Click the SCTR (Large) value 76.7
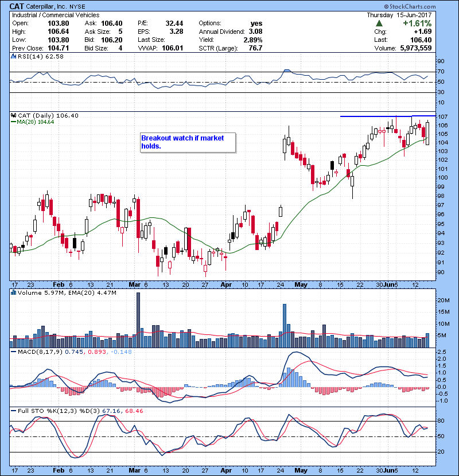 click(255, 48)
